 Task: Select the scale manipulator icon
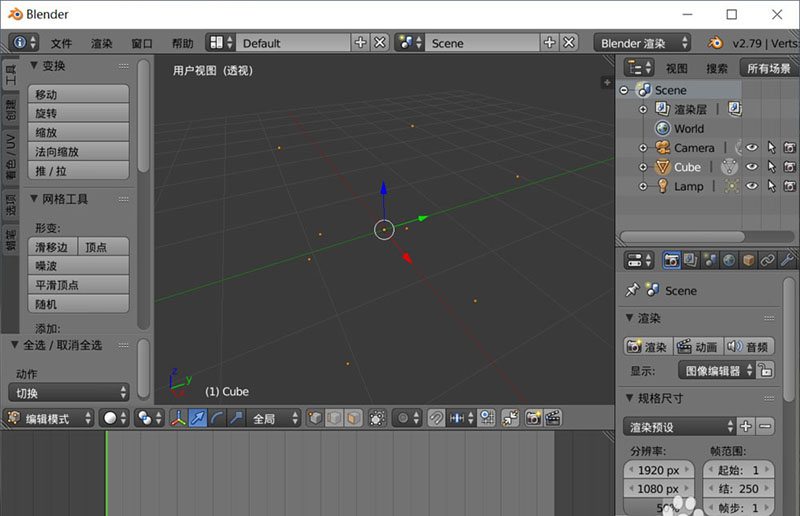[x=235, y=419]
